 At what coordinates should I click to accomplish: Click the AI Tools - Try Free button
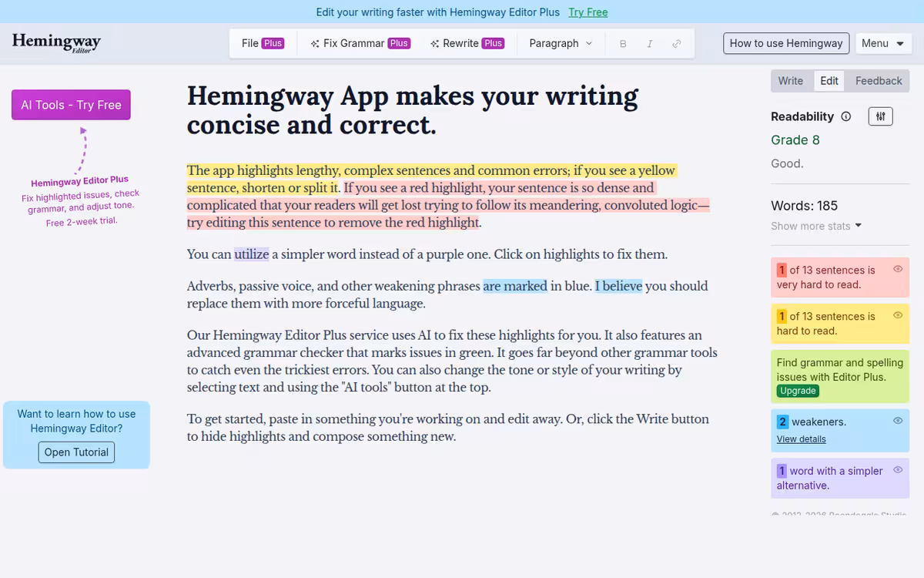(x=71, y=105)
